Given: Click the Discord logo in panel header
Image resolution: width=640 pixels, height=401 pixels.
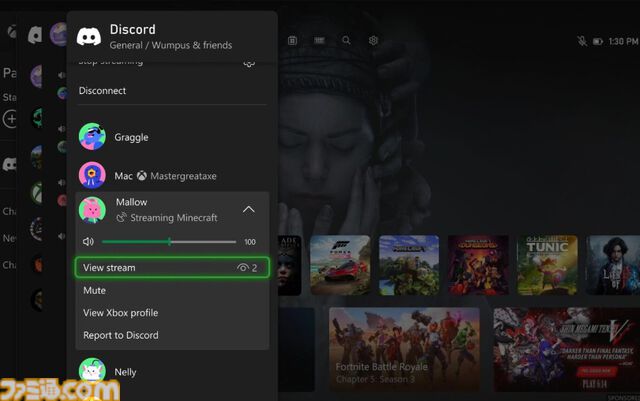Looking at the screenshot, I should (89, 36).
